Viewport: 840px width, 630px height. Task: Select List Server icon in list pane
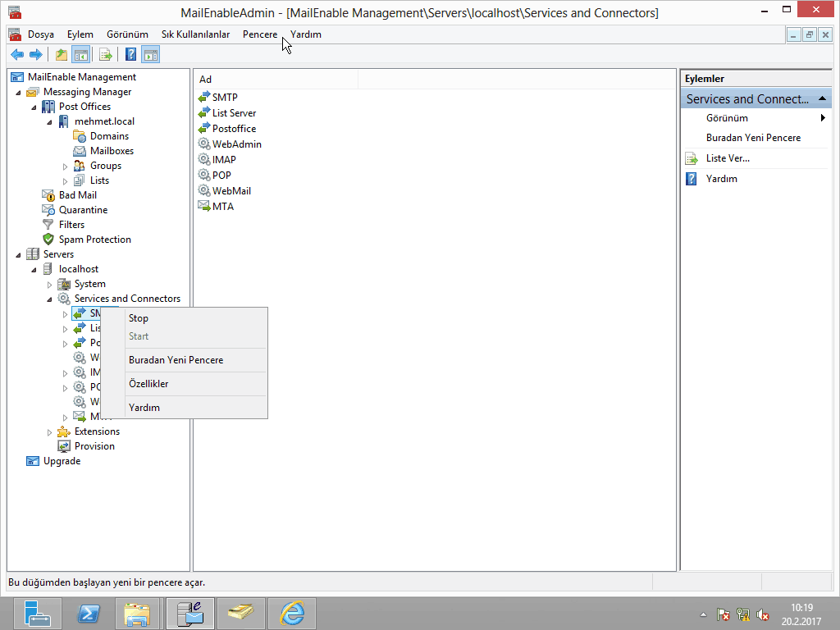click(204, 113)
